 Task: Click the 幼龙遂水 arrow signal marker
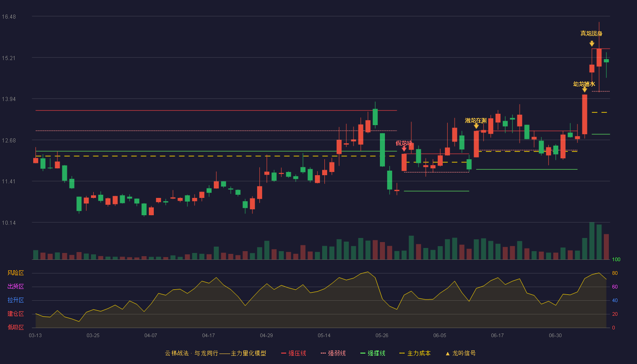[x=585, y=90]
